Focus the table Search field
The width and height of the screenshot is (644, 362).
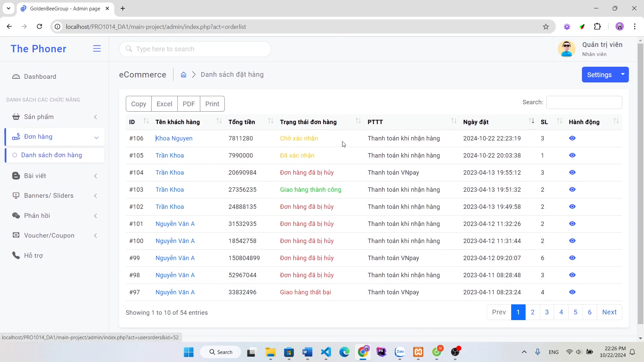584,102
